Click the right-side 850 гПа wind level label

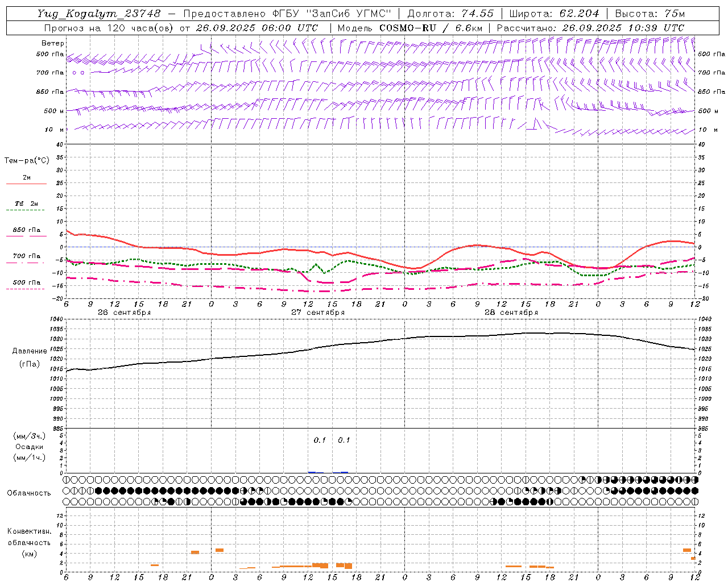tap(712, 92)
